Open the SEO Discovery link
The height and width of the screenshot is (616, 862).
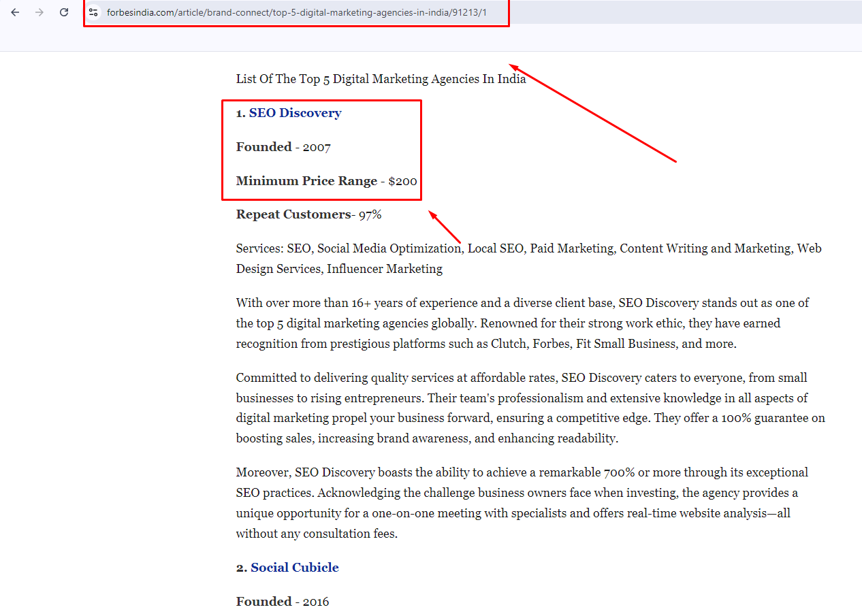point(295,113)
